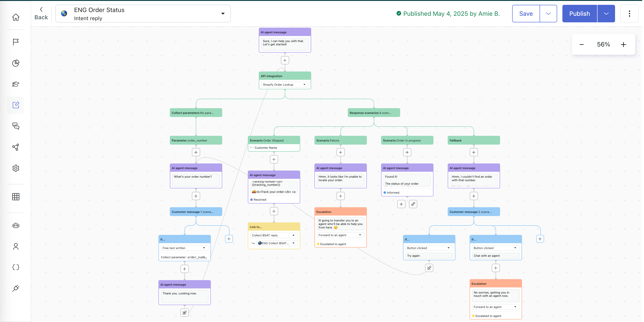Open the pie chart analytics icon
The width and height of the screenshot is (644, 322).
16,63
